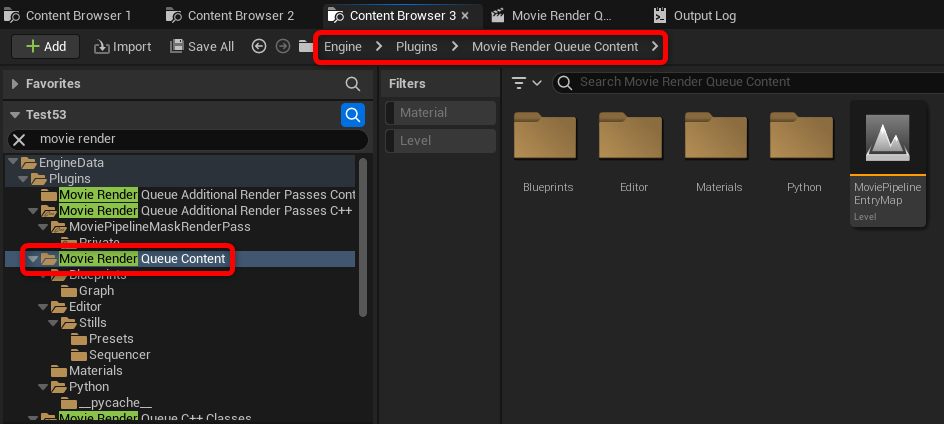
Task: Collapse Movie Render Queue Additional Render Passes C++
Action: click(x=34, y=211)
